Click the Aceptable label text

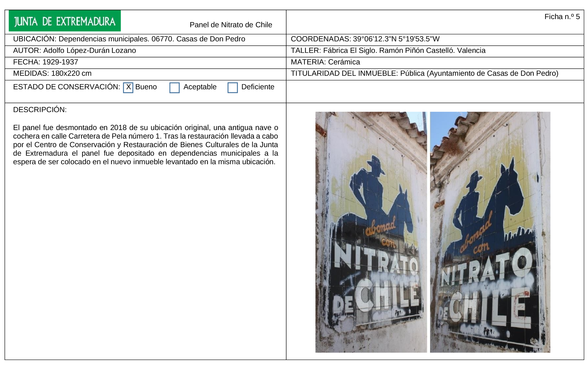coord(200,87)
